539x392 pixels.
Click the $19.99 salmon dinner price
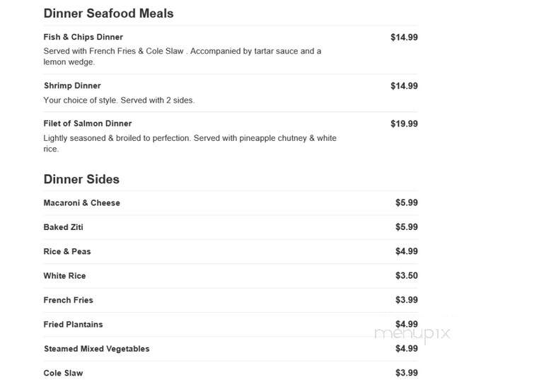tap(405, 124)
